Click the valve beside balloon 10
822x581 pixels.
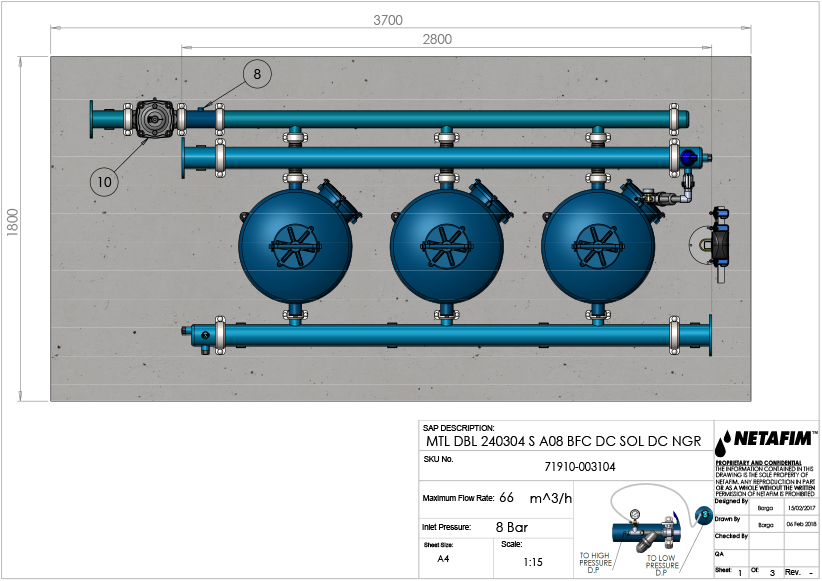[x=155, y=119]
